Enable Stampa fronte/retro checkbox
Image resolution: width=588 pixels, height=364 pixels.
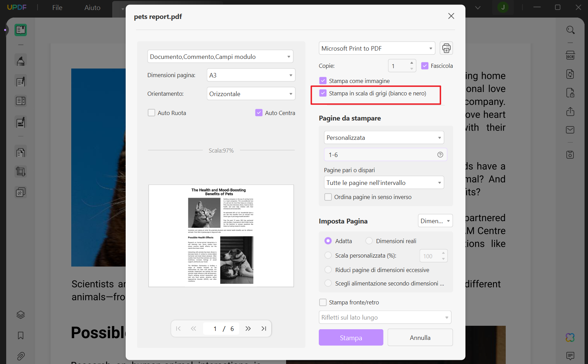[x=323, y=302]
